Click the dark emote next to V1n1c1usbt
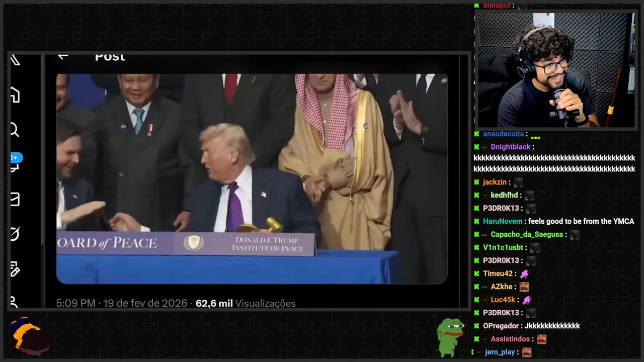This screenshot has height=362, width=644. tap(535, 248)
